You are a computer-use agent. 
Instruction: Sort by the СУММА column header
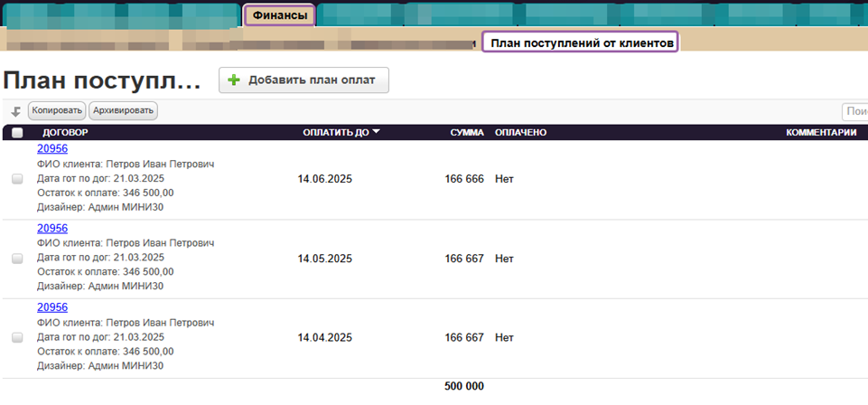(467, 133)
